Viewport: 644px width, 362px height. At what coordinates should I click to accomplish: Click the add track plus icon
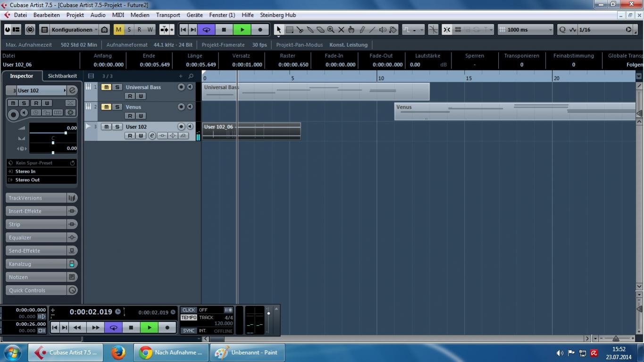pos(181,76)
